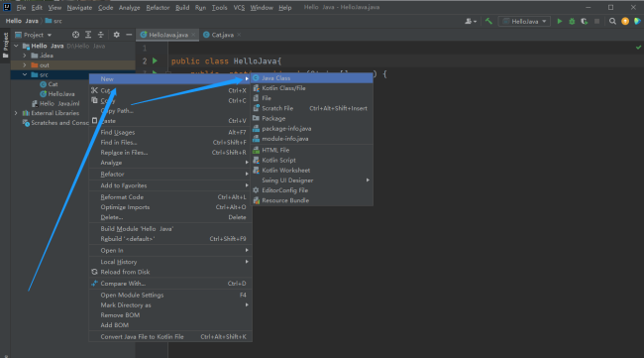Select Reload from Disk
Image resolution: width=644 pixels, height=359 pixels.
pyautogui.click(x=170, y=272)
